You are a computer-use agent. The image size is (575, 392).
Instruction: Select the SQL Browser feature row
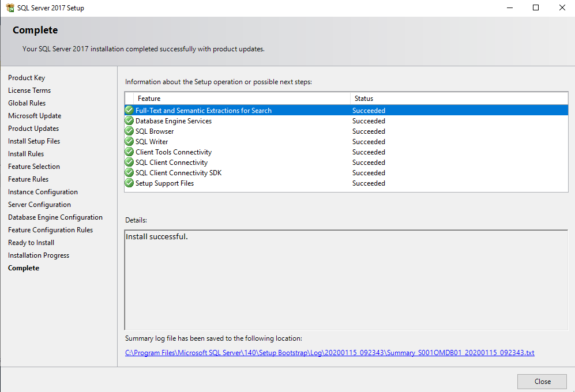coord(346,131)
